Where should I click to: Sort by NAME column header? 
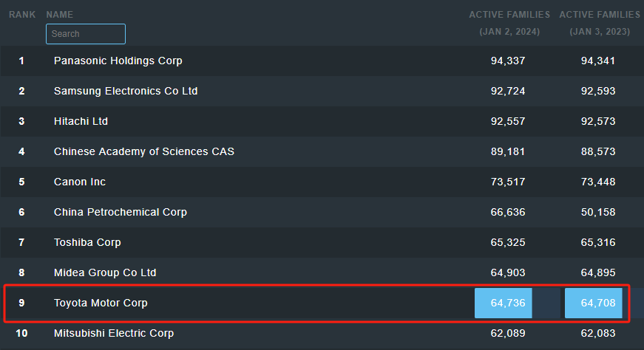tap(60, 14)
